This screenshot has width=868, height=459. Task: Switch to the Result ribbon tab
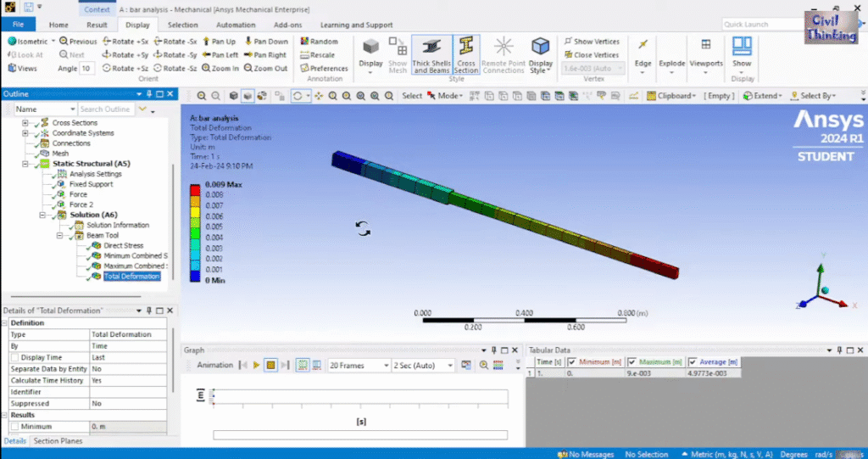point(97,25)
